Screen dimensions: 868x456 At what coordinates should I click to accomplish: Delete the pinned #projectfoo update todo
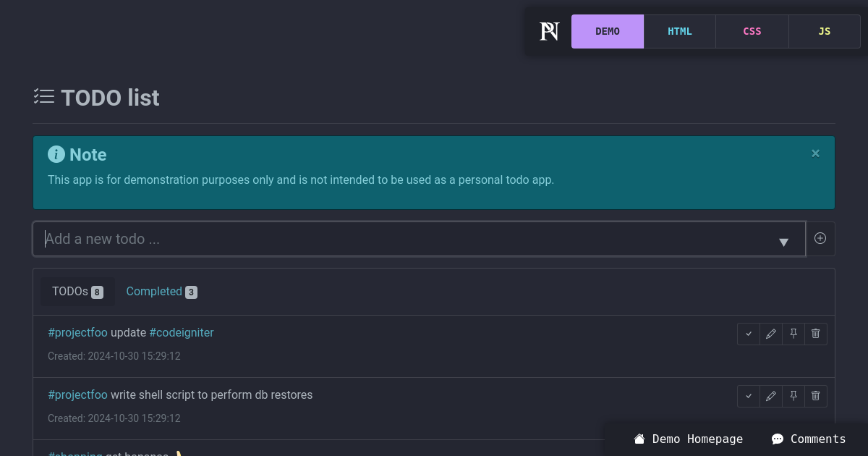815,334
